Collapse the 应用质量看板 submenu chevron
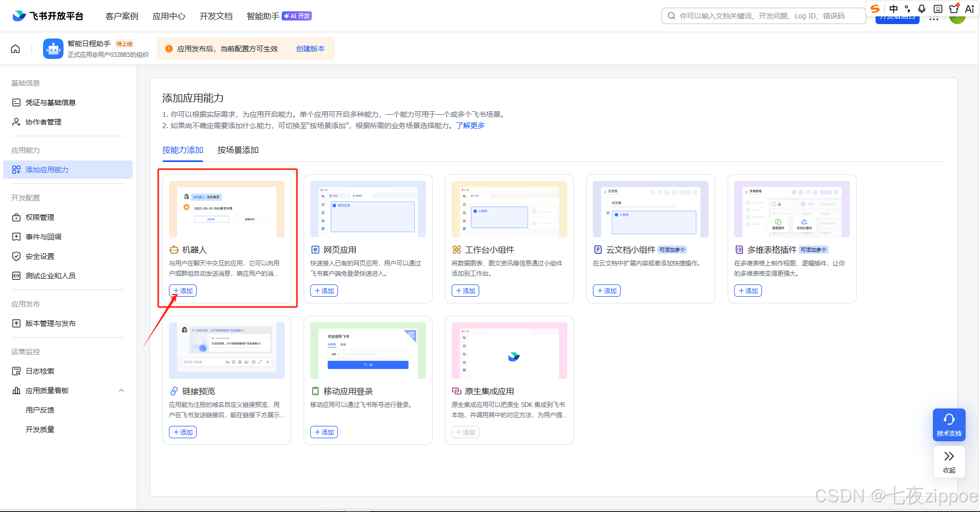The width and height of the screenshot is (980, 512). 121,391
